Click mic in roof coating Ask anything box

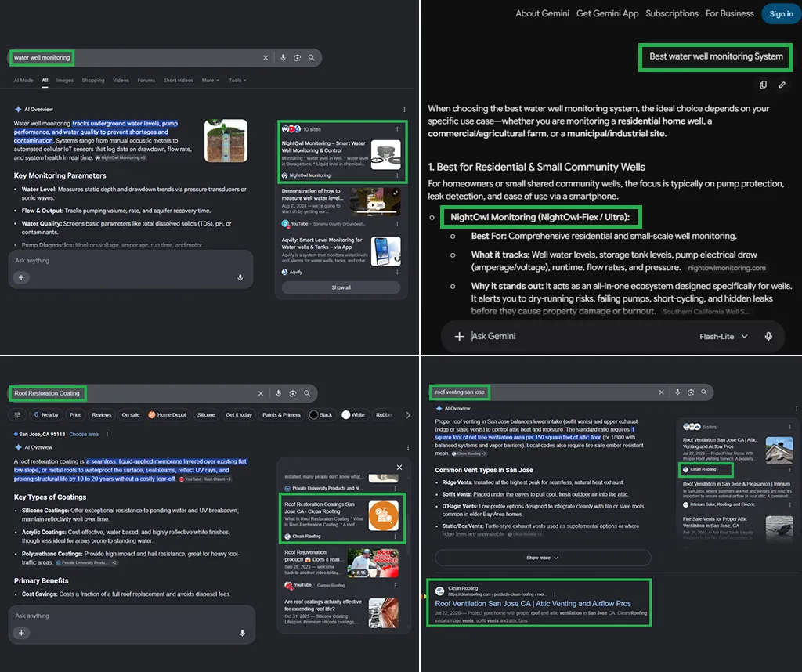click(x=242, y=633)
